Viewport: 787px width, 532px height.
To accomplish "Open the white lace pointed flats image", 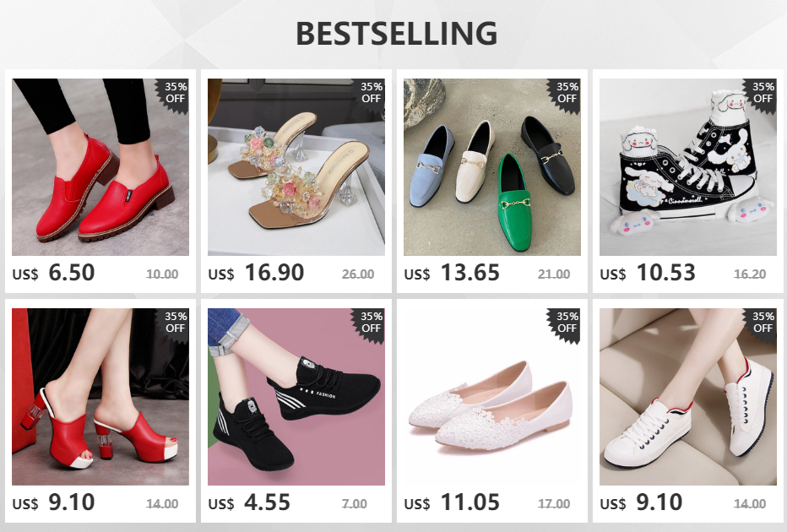I will click(491, 397).
